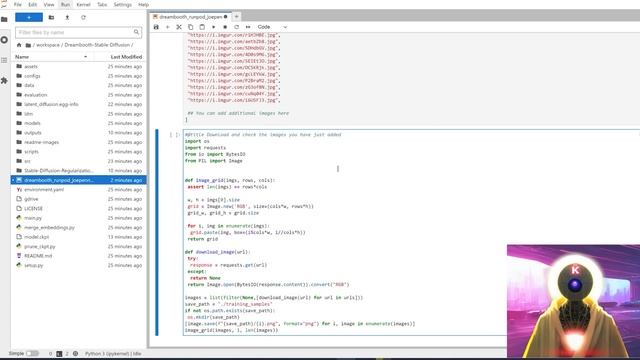Open the Running Terminals and Kernels panel
This screenshot has width=640, height=360.
tap(4, 40)
